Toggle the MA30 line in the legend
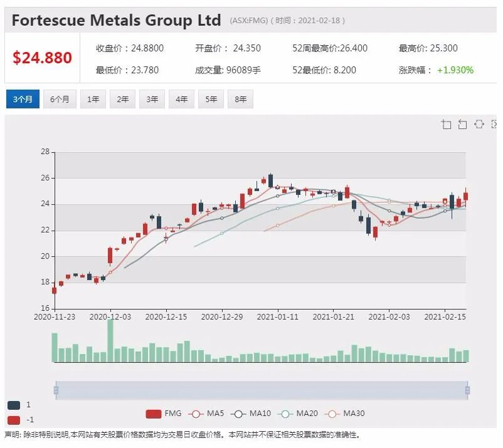This screenshot has height=448, width=503. tap(345, 414)
